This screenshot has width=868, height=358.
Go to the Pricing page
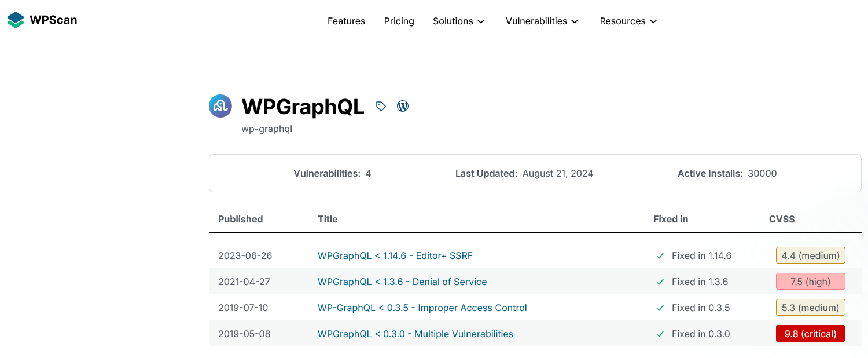point(399,21)
